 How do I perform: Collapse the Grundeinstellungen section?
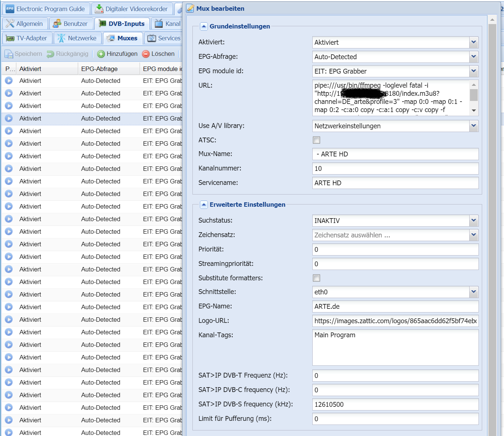coord(204,26)
